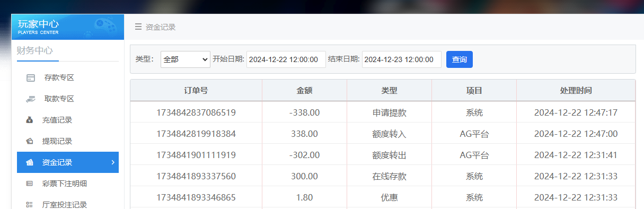
Task: Click the blue 查询 button
Action: coord(460,59)
